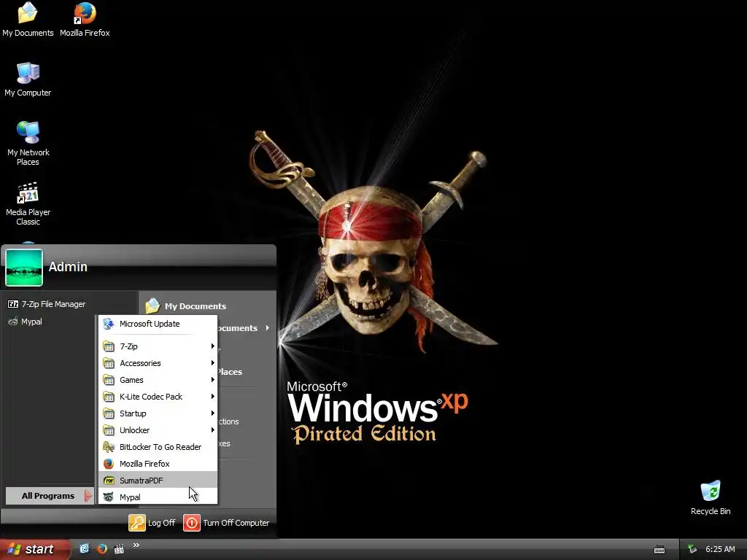Launch Mozilla Firefox from the desktop shortcut
The height and width of the screenshot is (560, 747).
click(85, 20)
